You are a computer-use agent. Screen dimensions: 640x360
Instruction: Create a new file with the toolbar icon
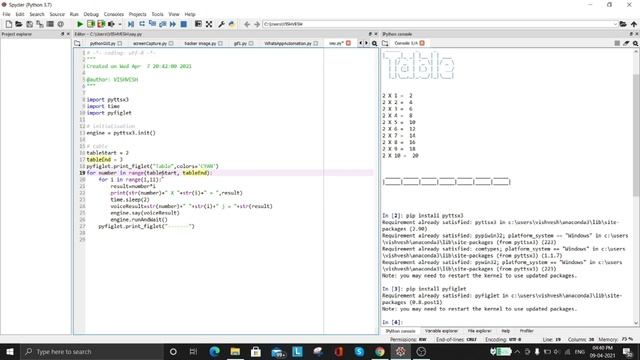[9, 24]
